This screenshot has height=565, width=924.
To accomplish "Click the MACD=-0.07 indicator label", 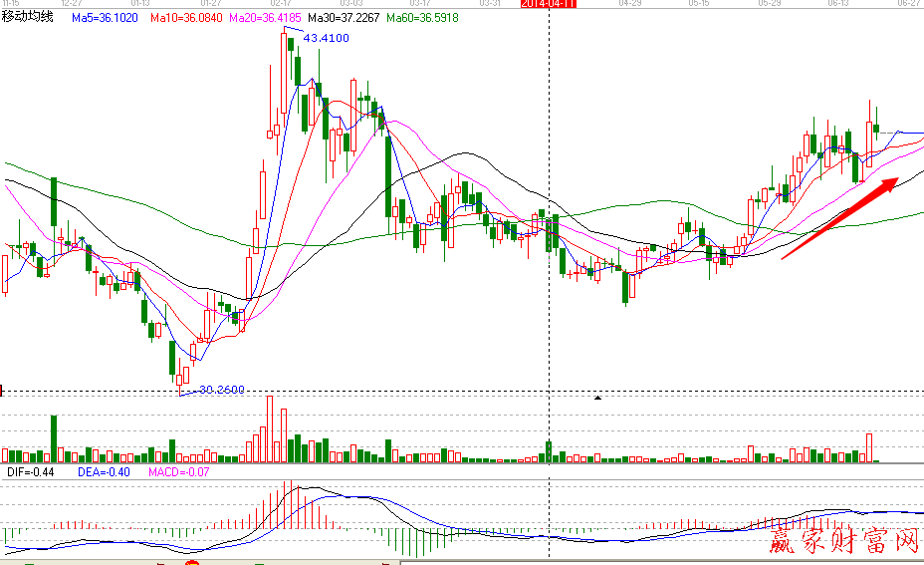I will (178, 472).
